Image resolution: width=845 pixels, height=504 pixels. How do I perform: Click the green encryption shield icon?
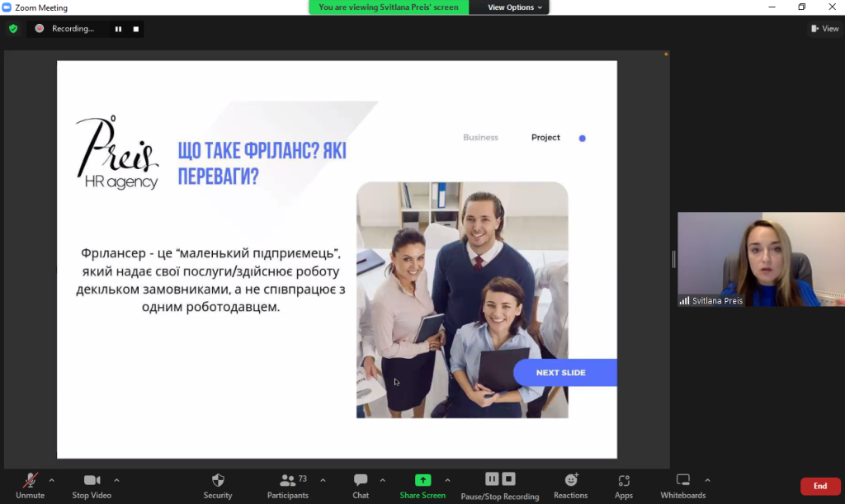coord(12,29)
